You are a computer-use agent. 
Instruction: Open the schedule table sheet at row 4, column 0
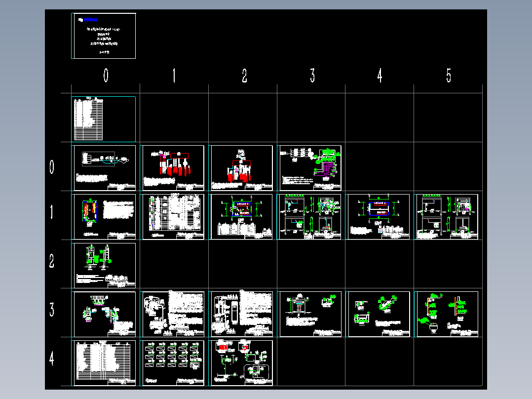click(x=104, y=363)
